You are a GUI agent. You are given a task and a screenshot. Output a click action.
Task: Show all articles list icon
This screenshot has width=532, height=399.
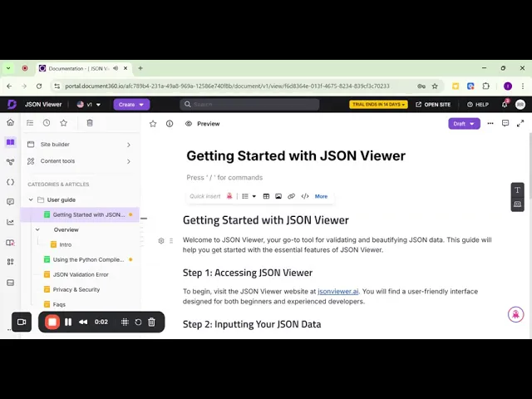[x=30, y=123]
